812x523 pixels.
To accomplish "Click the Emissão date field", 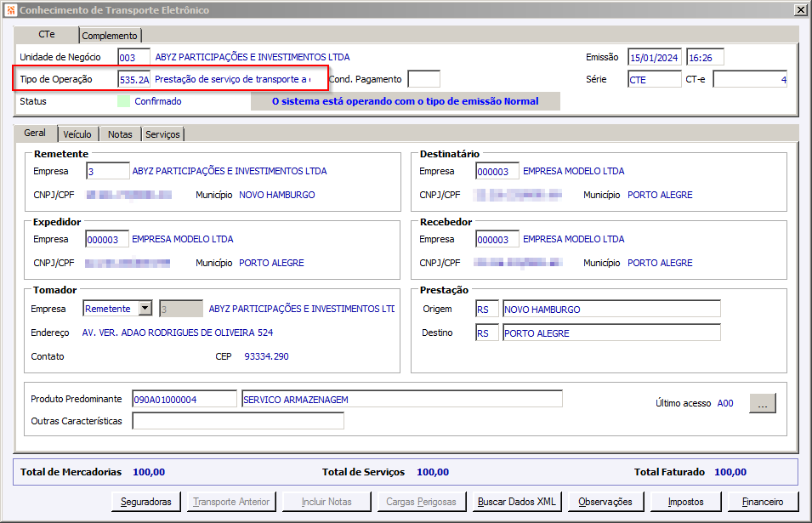I will tap(655, 58).
